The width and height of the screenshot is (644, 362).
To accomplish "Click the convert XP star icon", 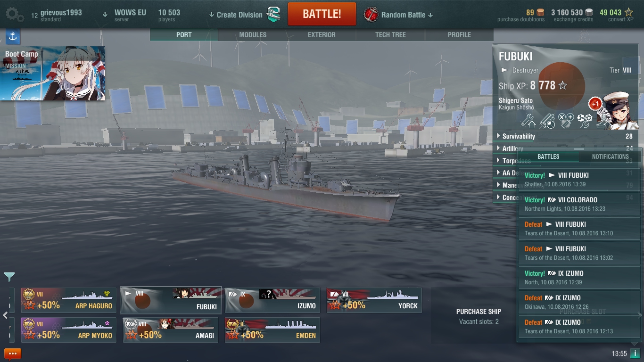I will tap(629, 13).
